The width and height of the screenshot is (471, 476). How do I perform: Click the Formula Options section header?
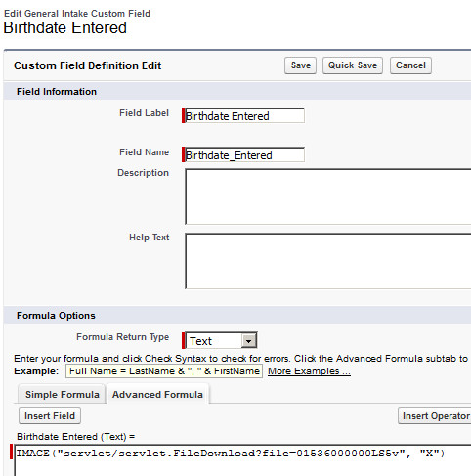pos(56,316)
